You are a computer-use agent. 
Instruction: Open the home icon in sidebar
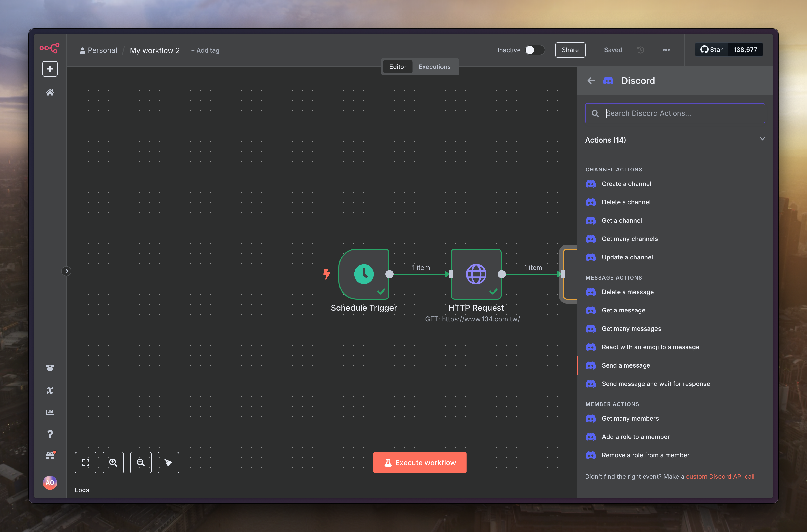pyautogui.click(x=50, y=92)
